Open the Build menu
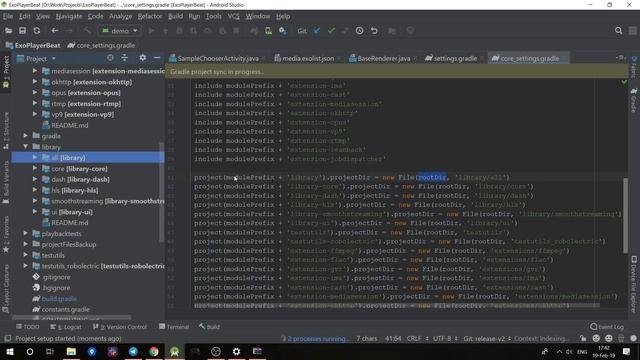Image resolution: width=640 pixels, height=360 pixels. pos(176,16)
